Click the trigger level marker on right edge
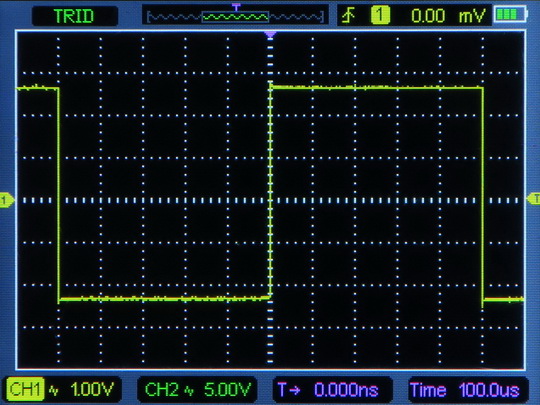The width and height of the screenshot is (540, 405). click(533, 199)
